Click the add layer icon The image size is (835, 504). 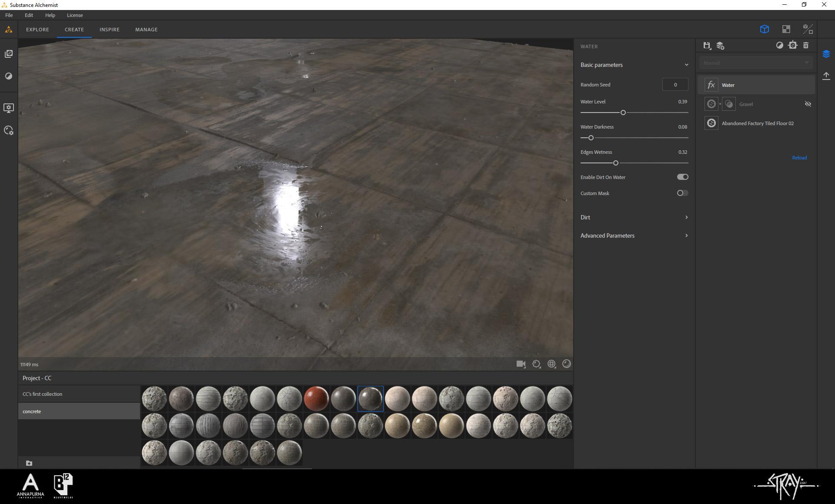click(x=720, y=45)
